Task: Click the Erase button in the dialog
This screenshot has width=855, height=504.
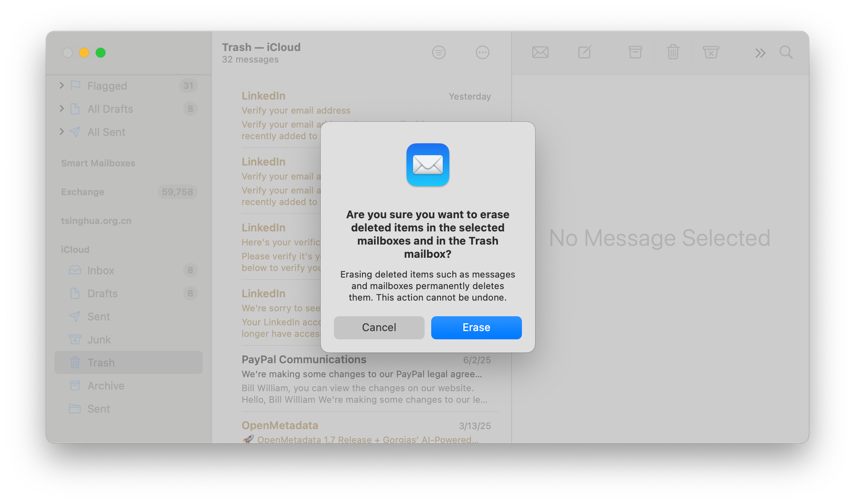Action: pyautogui.click(x=476, y=328)
